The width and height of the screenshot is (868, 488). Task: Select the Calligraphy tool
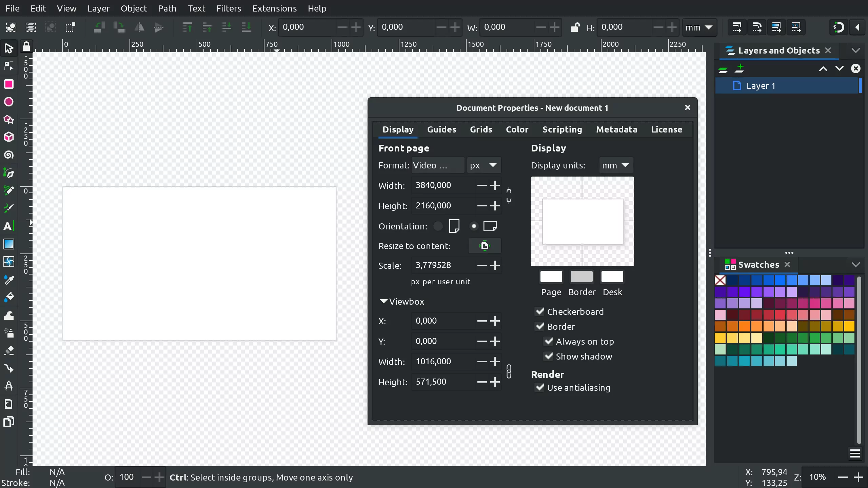point(9,208)
